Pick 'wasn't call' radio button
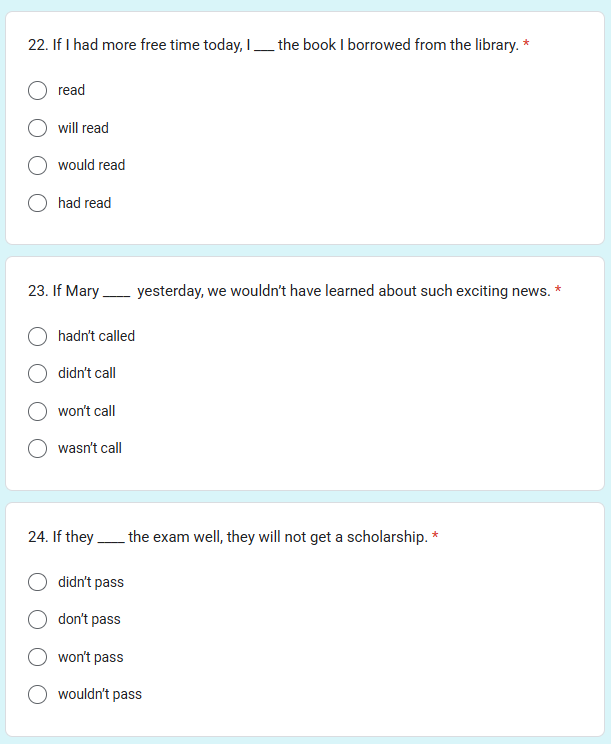 tap(37, 448)
